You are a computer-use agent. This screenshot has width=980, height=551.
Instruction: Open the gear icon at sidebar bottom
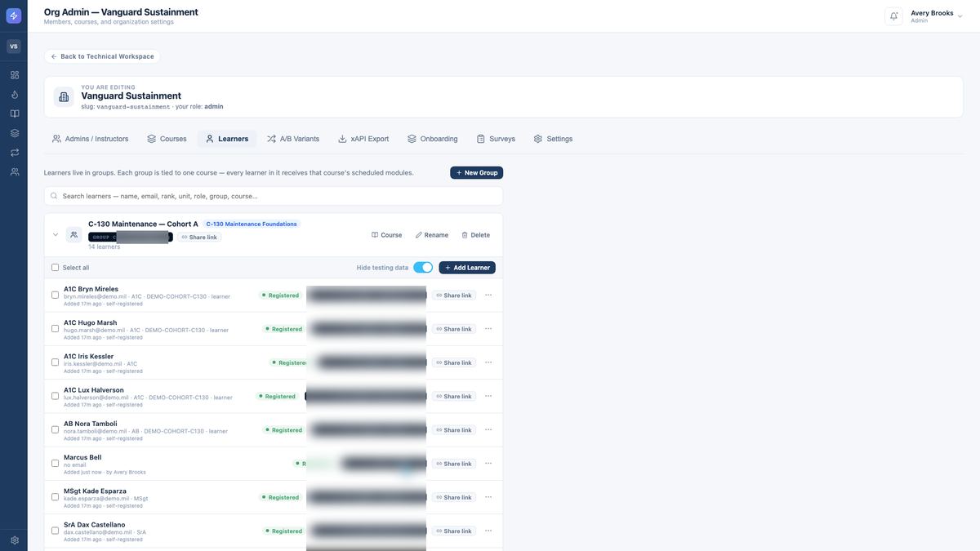point(14,540)
